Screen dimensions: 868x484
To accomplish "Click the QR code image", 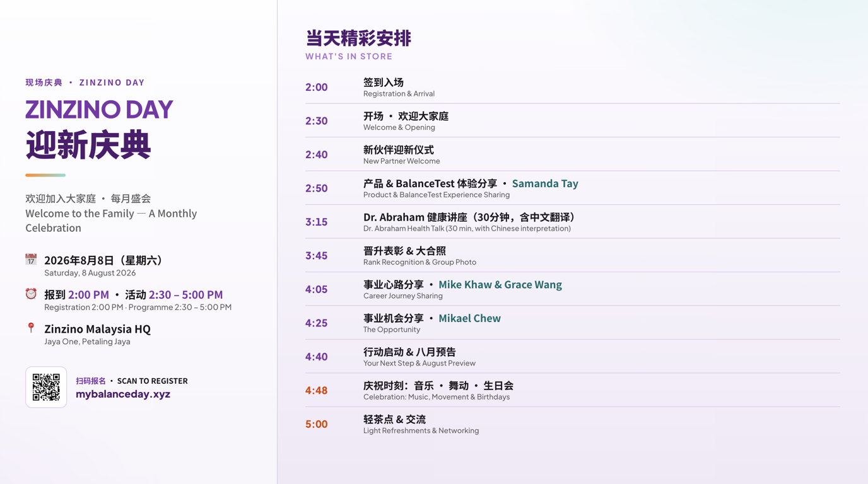I will click(x=46, y=387).
